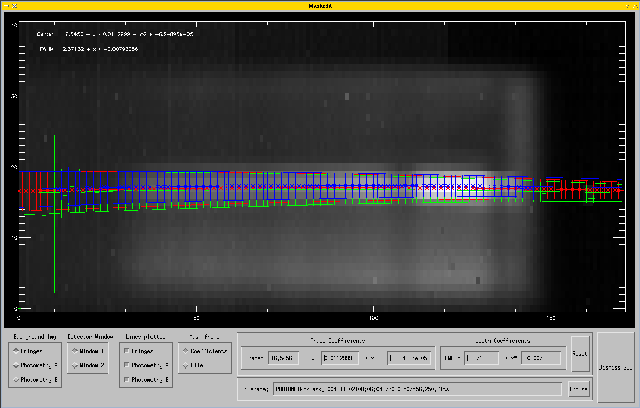
Task: Click the Browse button beside filename
Action: pyautogui.click(x=578, y=389)
